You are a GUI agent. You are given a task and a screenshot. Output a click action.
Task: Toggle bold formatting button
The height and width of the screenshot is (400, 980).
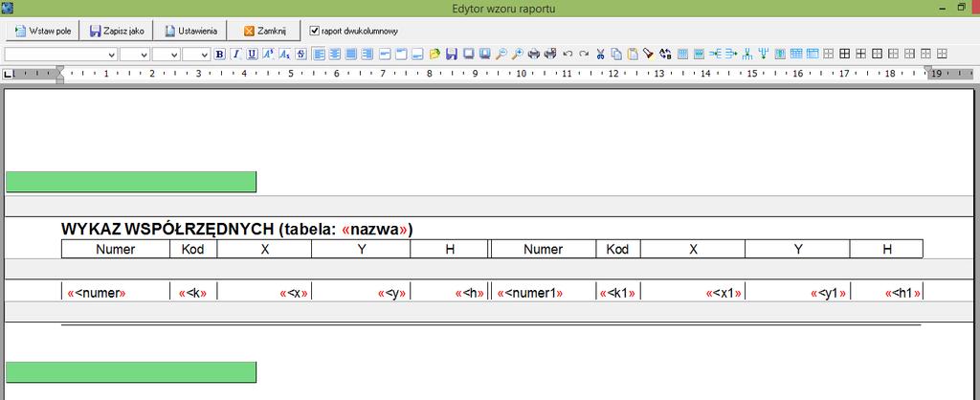click(x=220, y=54)
